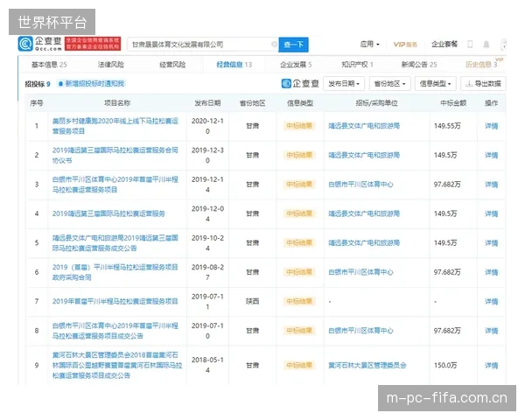Viewport: 525px width, 420px height.
Task: Open row 8 平川半程马拉松赛运营服务项目成交公告 link
Action: [x=115, y=331]
